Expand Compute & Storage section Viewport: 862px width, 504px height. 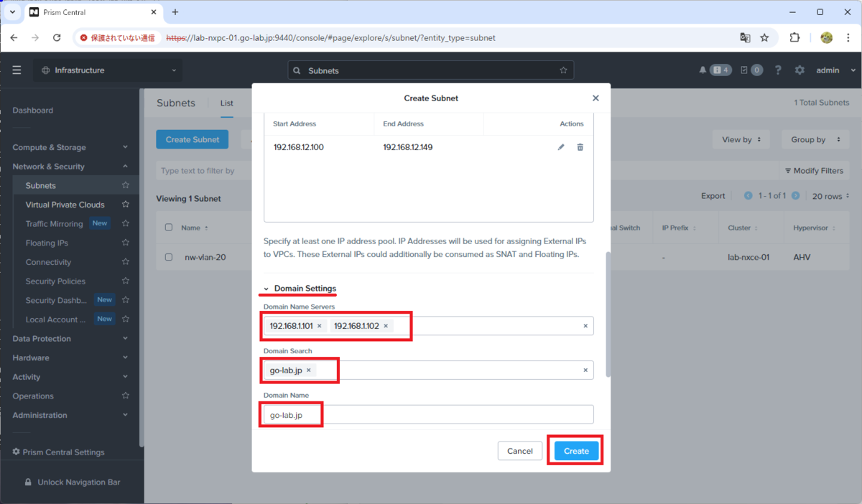(x=70, y=147)
